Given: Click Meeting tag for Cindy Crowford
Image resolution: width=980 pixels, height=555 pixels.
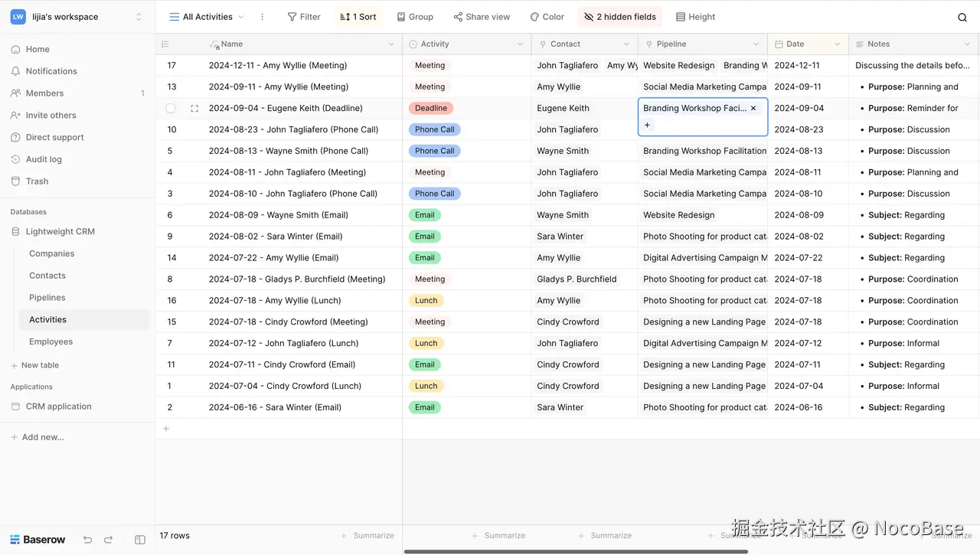Looking at the screenshot, I should tap(430, 322).
